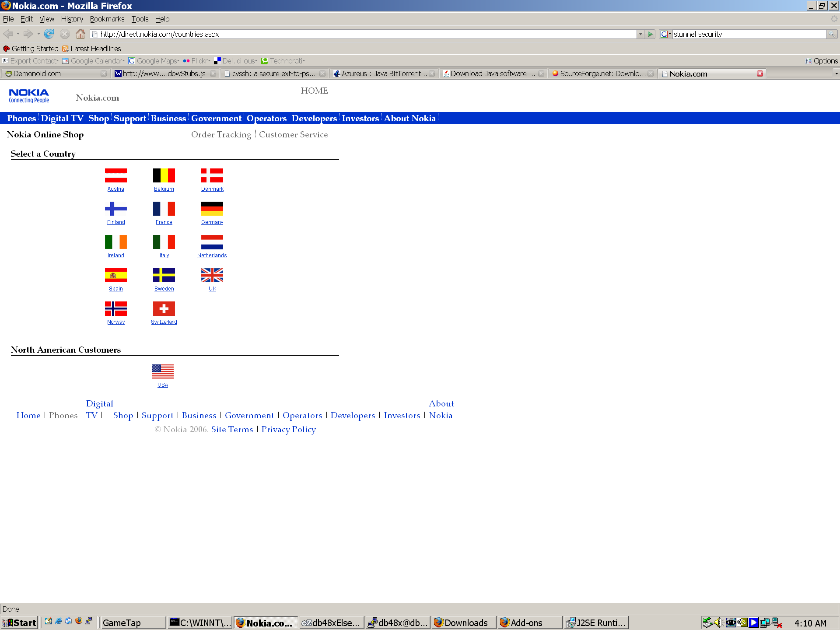This screenshot has width=840, height=630.
Task: Pick the UK flag
Action: click(212, 275)
